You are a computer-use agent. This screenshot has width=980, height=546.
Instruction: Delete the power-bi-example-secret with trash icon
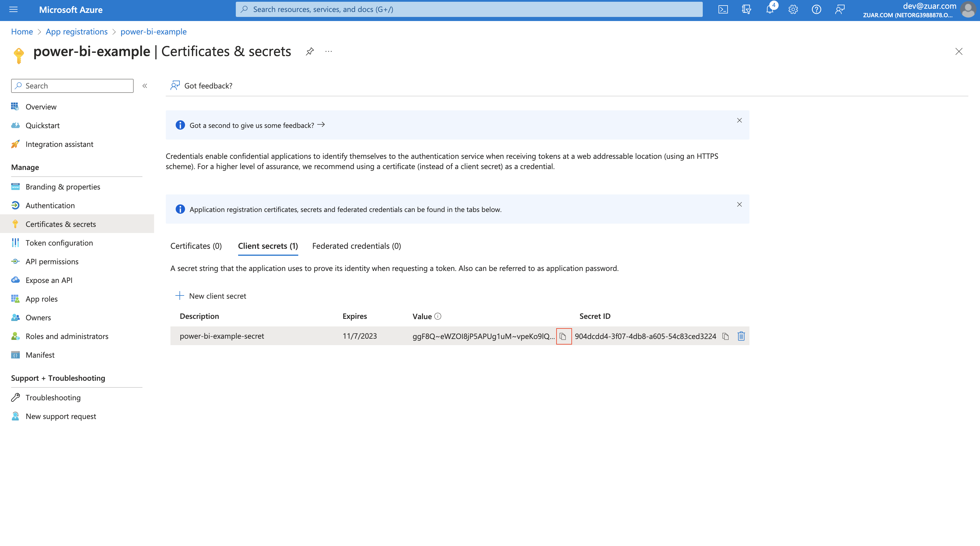pos(741,336)
